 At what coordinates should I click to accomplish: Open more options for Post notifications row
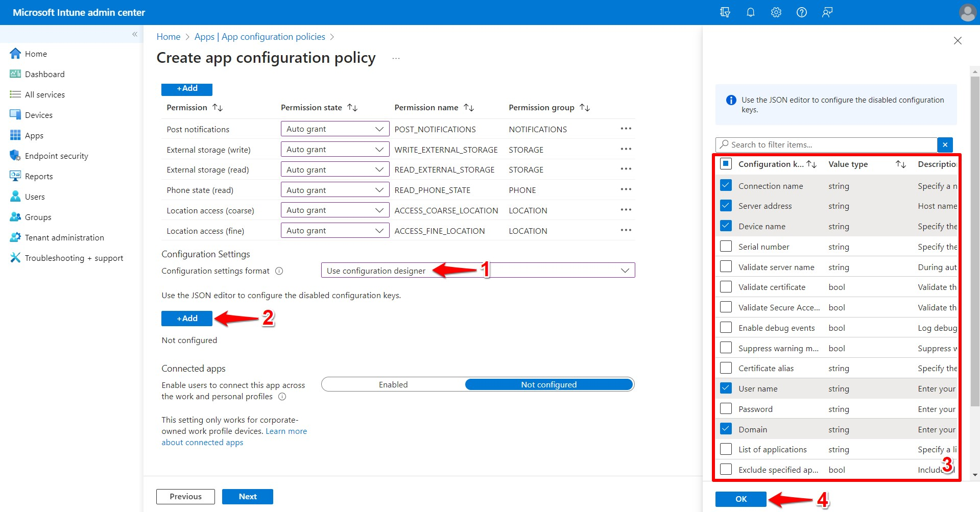[x=626, y=129]
